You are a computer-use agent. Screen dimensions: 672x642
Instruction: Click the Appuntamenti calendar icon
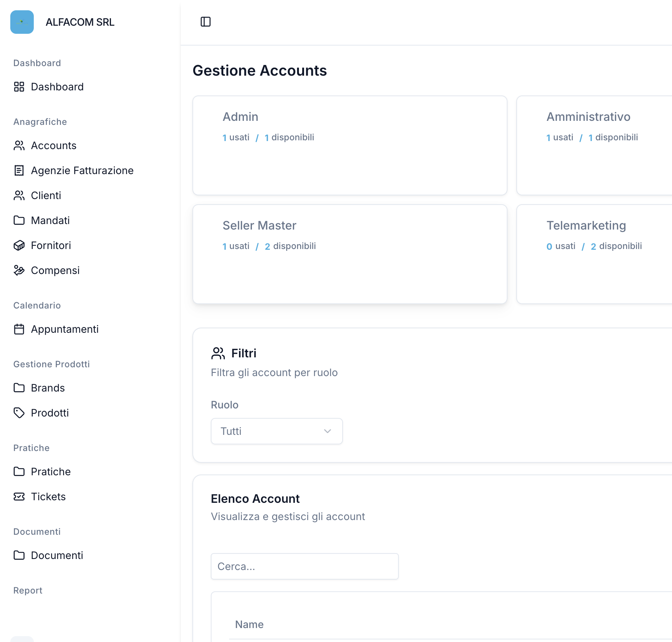[19, 329]
